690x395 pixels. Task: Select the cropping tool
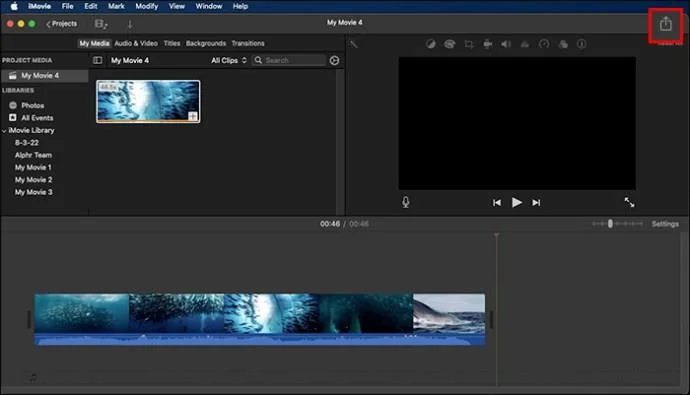point(469,44)
